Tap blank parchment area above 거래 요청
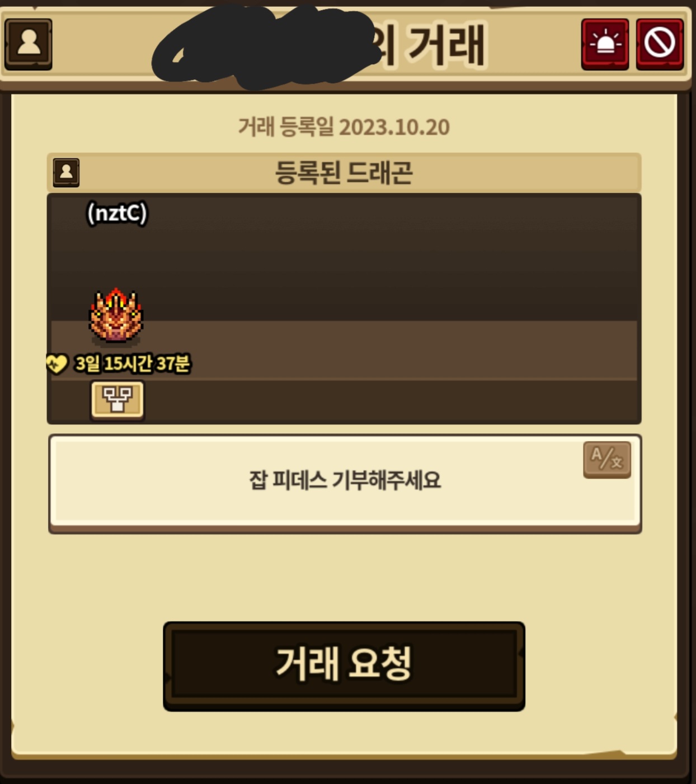696x784 pixels. [x=344, y=576]
